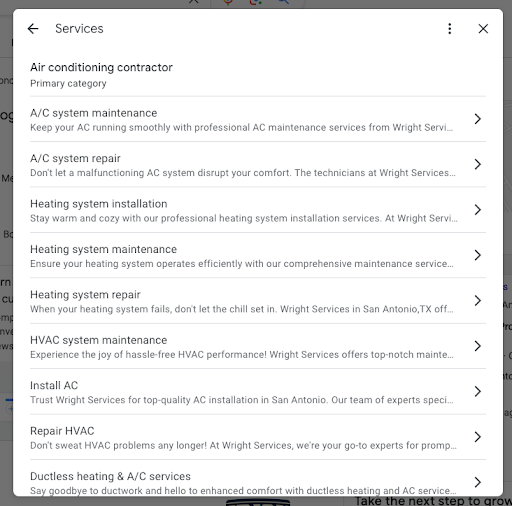The image size is (512, 506).
Task: Select the Heating system installation entry
Action: click(x=258, y=210)
